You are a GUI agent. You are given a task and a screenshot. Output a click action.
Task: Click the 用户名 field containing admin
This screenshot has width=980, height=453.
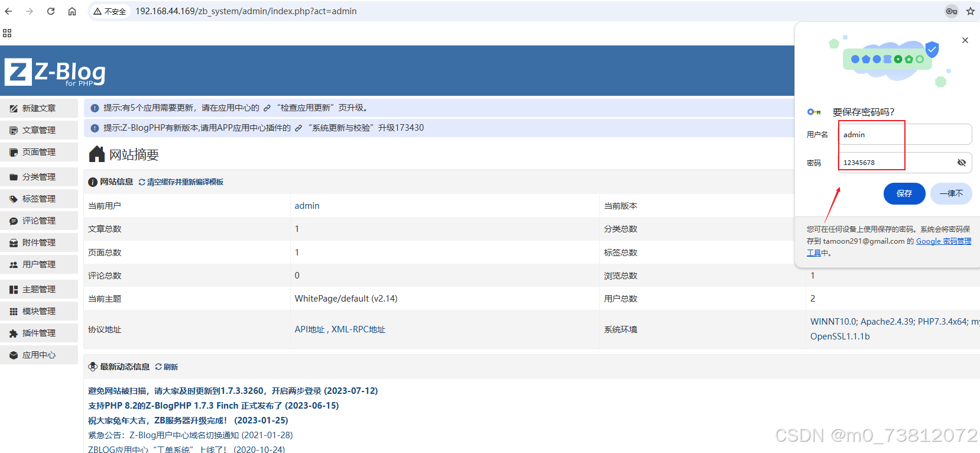click(905, 134)
